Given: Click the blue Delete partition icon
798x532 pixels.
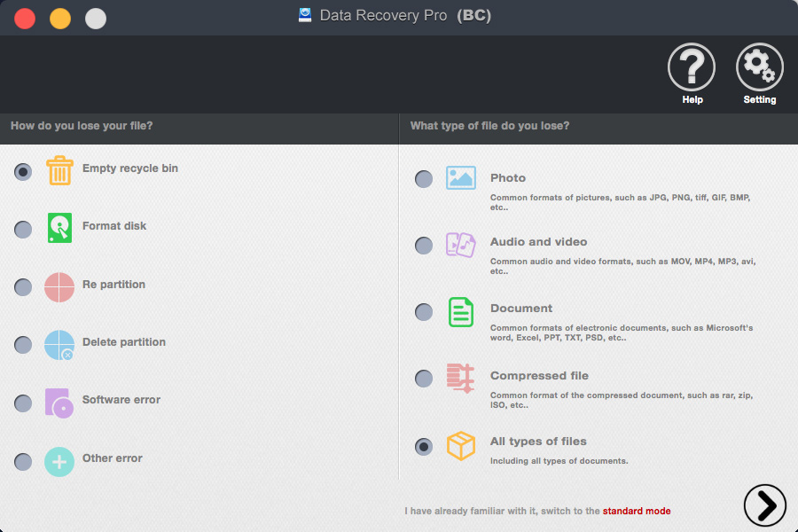Looking at the screenshot, I should pyautogui.click(x=59, y=345).
